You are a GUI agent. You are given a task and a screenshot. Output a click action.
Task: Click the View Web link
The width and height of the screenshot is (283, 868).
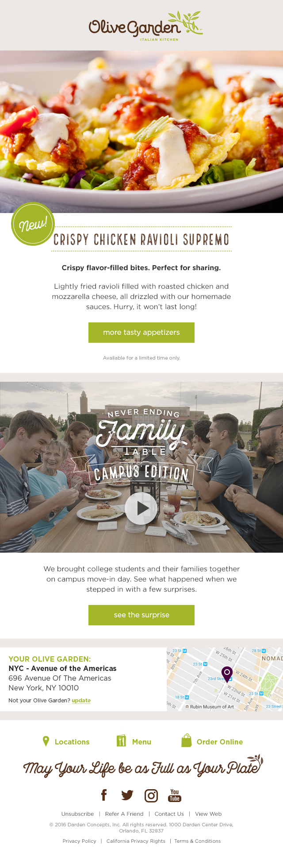point(208,814)
